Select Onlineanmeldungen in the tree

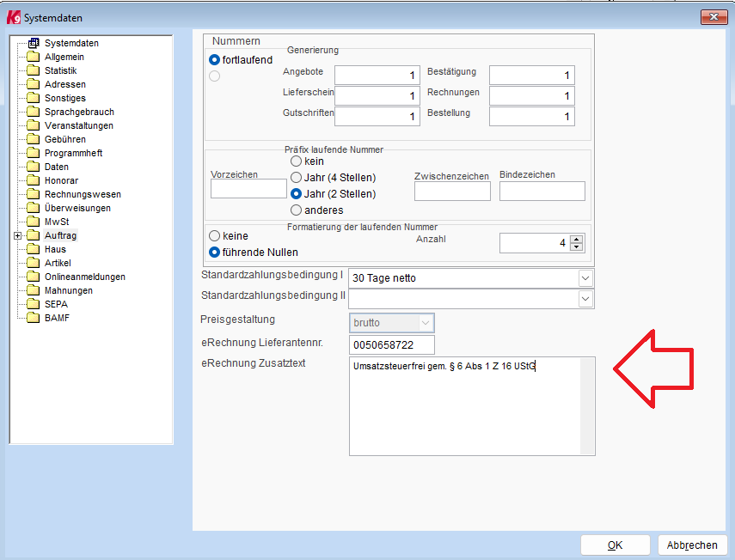click(84, 277)
